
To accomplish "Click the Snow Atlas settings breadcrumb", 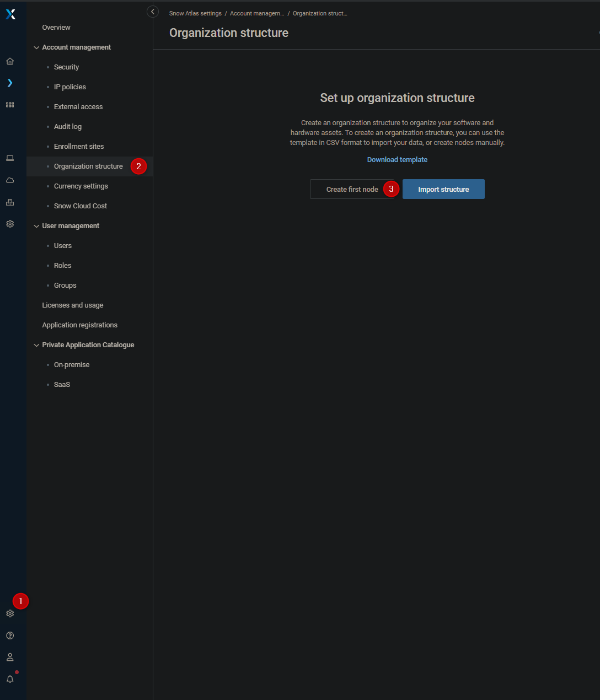I will tap(195, 13).
